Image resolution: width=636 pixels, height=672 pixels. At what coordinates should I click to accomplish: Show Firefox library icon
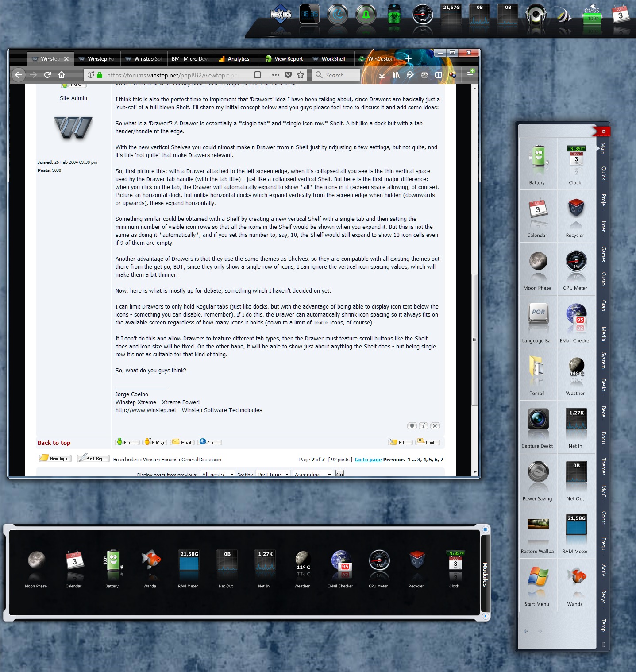[x=396, y=75]
